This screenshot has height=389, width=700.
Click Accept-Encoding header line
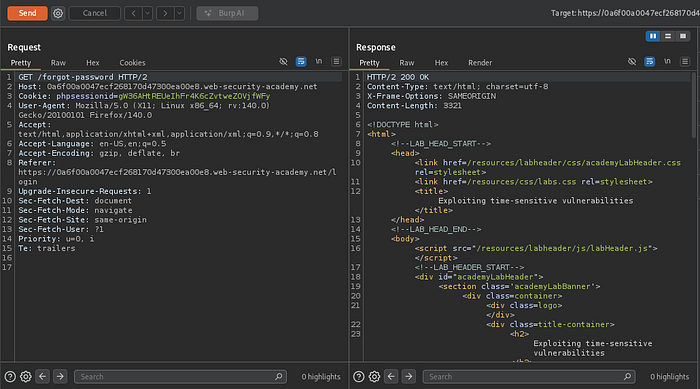click(x=99, y=153)
